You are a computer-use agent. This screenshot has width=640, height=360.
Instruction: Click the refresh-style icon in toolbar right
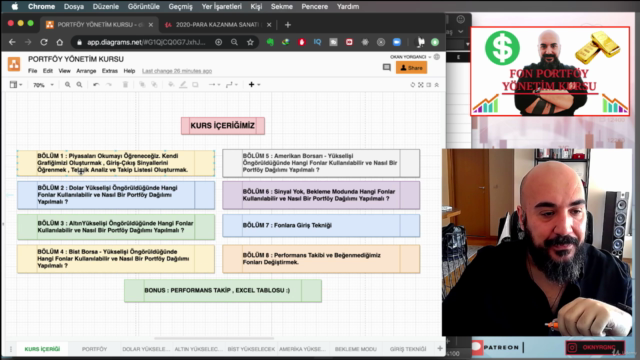coord(413,85)
